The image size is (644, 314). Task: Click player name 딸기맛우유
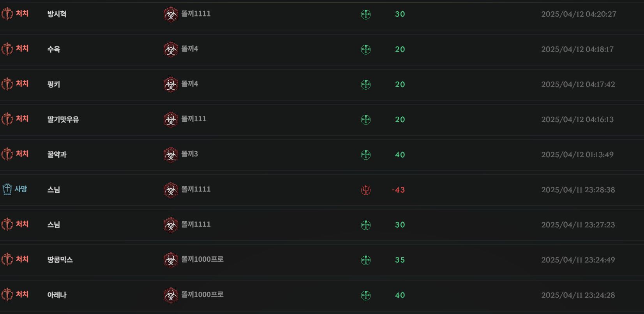[x=63, y=119]
